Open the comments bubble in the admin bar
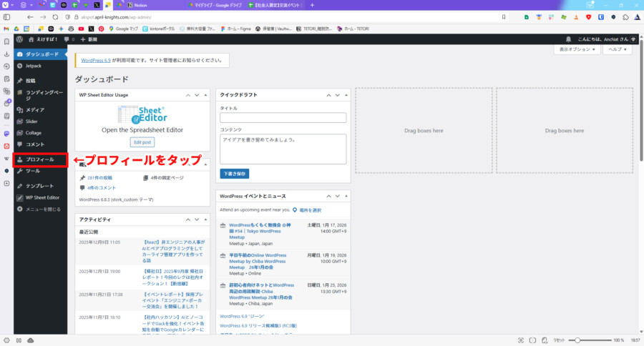This screenshot has width=644, height=346. [67, 39]
